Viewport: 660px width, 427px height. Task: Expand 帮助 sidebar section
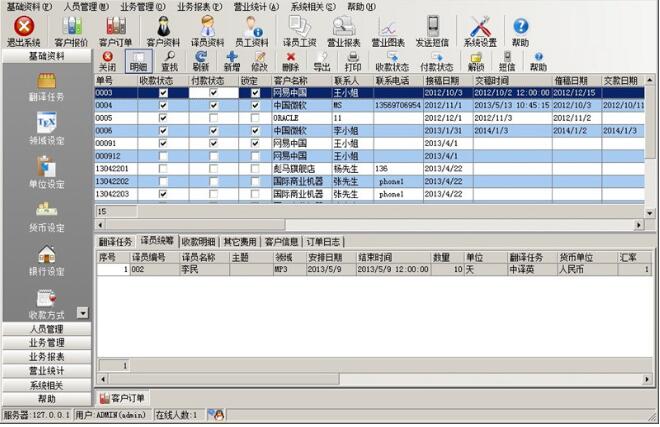pos(46,398)
